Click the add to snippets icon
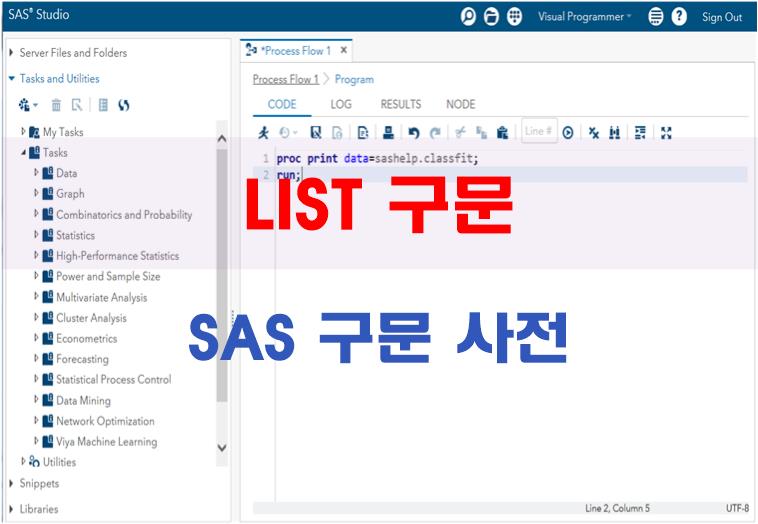This screenshot has height=524, width=758. (363, 132)
